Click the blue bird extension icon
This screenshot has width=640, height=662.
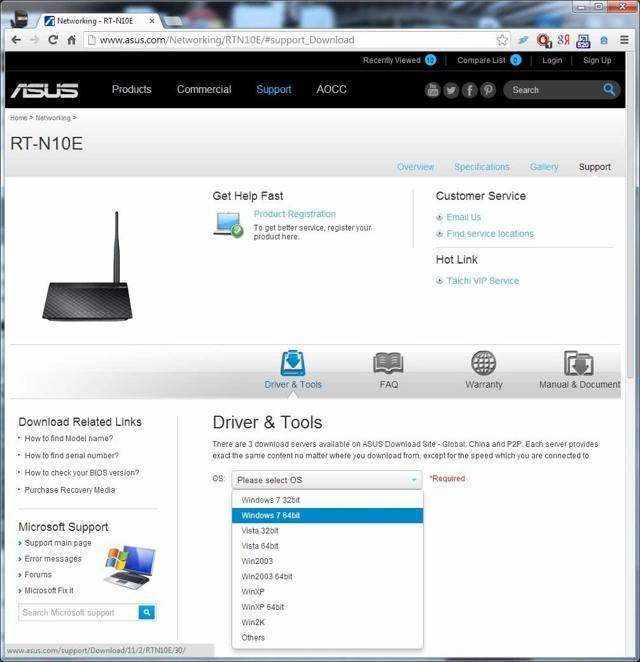coord(523,40)
